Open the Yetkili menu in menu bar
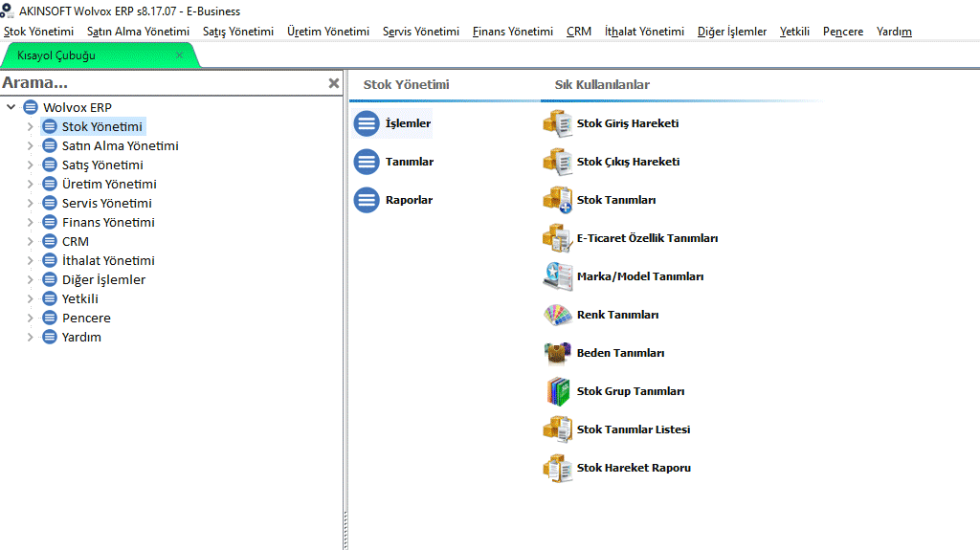This screenshot has height=550, width=980. [x=794, y=32]
